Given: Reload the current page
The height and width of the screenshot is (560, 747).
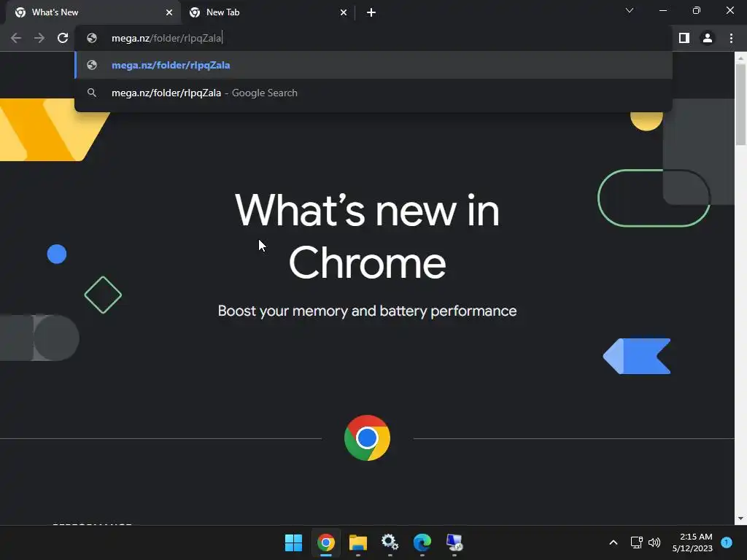Looking at the screenshot, I should click(x=63, y=38).
